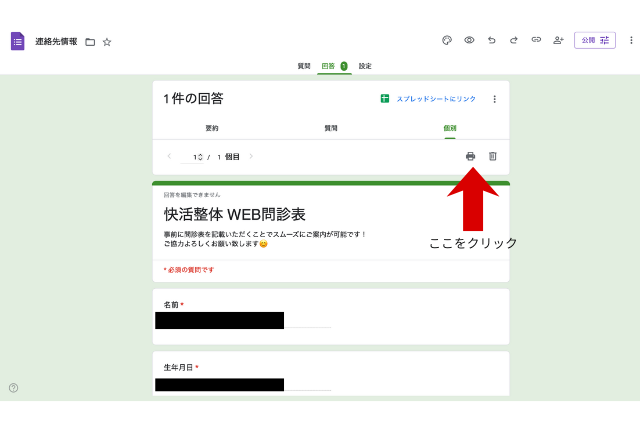Click the green Sheets icon
Image resolution: width=640 pixels, height=430 pixels.
pos(384,99)
